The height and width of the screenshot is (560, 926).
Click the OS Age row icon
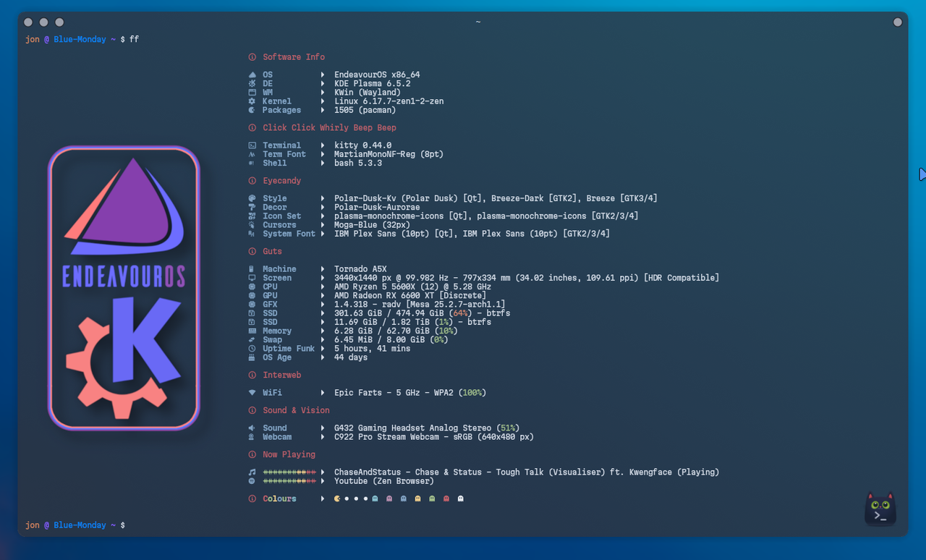252,357
